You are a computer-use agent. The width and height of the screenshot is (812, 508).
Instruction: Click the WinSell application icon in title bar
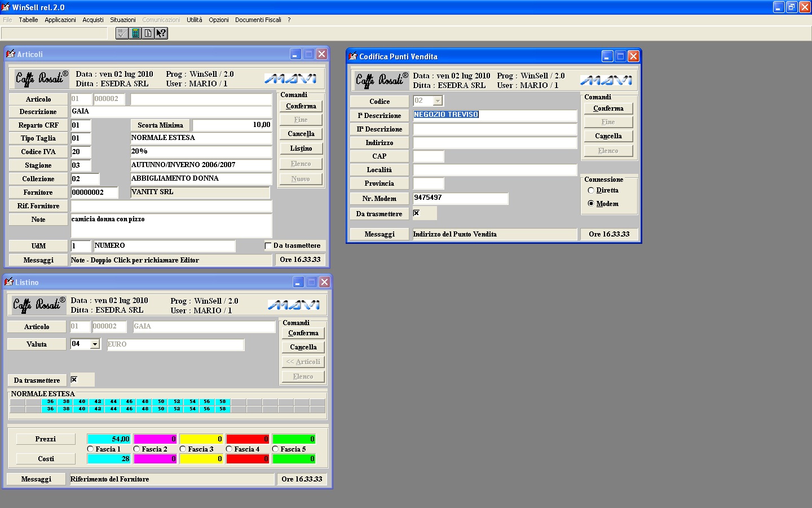6,7
